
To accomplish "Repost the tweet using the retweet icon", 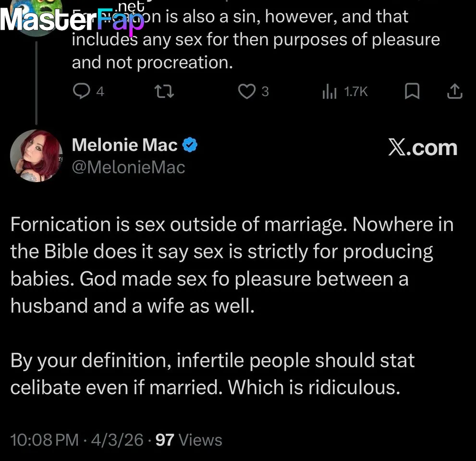I will [165, 91].
